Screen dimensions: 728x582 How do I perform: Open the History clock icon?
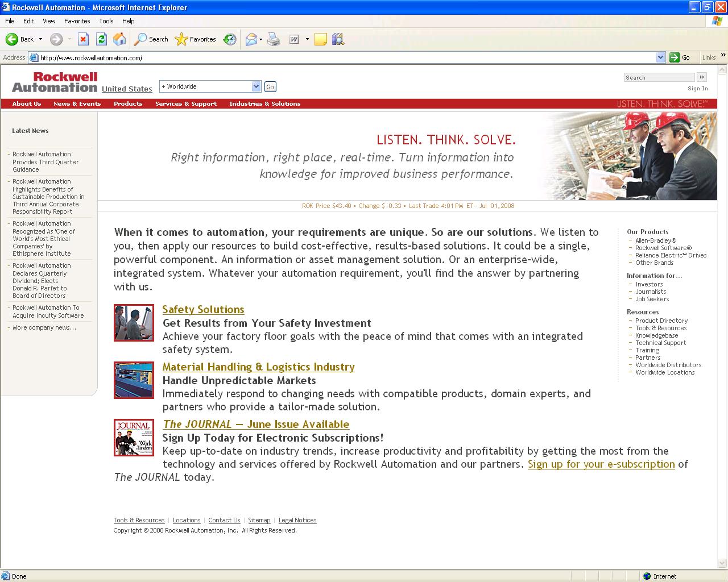pyautogui.click(x=230, y=39)
